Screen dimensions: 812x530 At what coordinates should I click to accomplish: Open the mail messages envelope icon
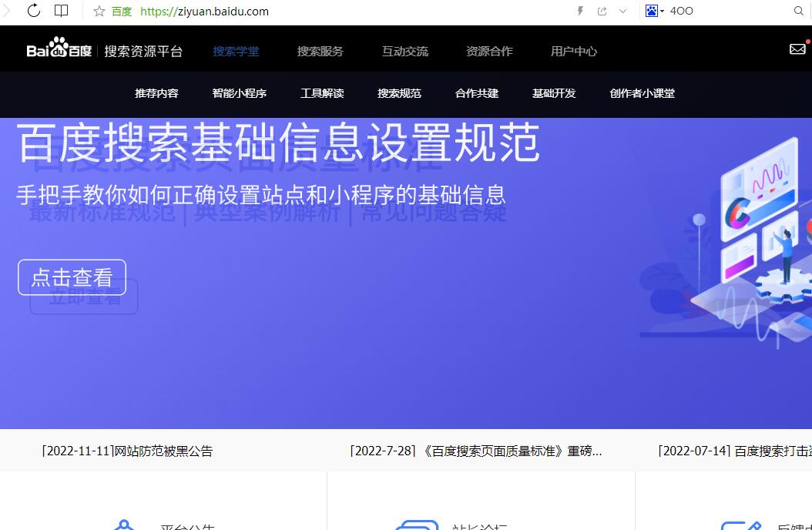797,49
